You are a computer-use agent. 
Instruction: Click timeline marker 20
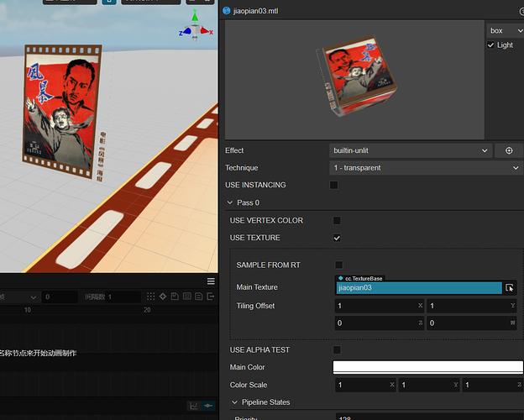click(147, 310)
